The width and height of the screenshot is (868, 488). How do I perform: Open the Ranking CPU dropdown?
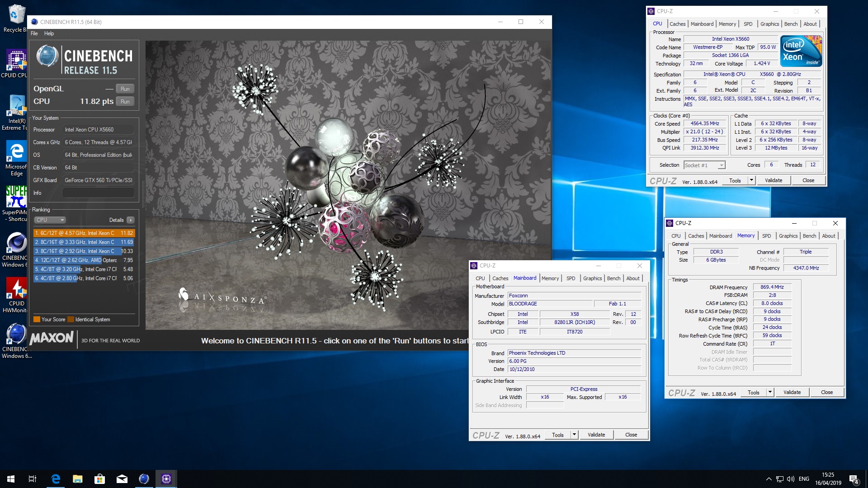tap(50, 220)
